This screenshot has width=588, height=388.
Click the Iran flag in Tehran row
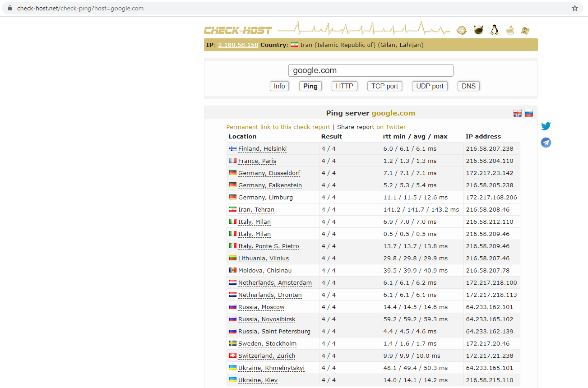[x=233, y=209]
